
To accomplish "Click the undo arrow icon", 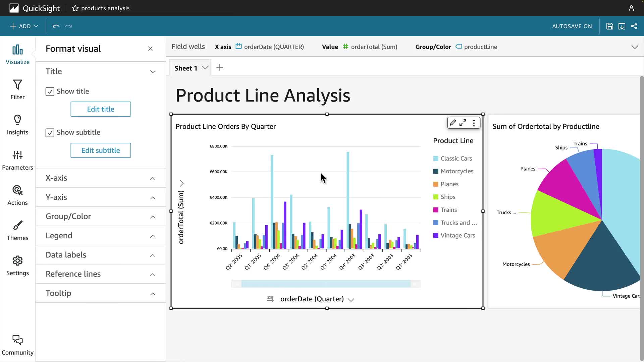I will (56, 26).
